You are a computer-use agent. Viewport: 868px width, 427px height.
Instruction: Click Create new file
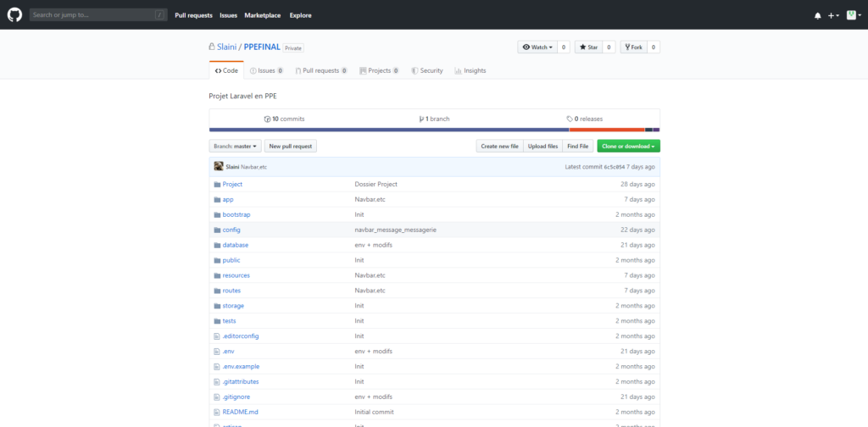[x=499, y=147]
